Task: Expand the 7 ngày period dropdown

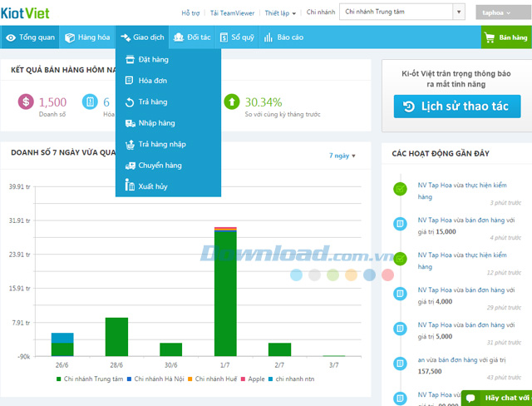Action: [x=342, y=156]
